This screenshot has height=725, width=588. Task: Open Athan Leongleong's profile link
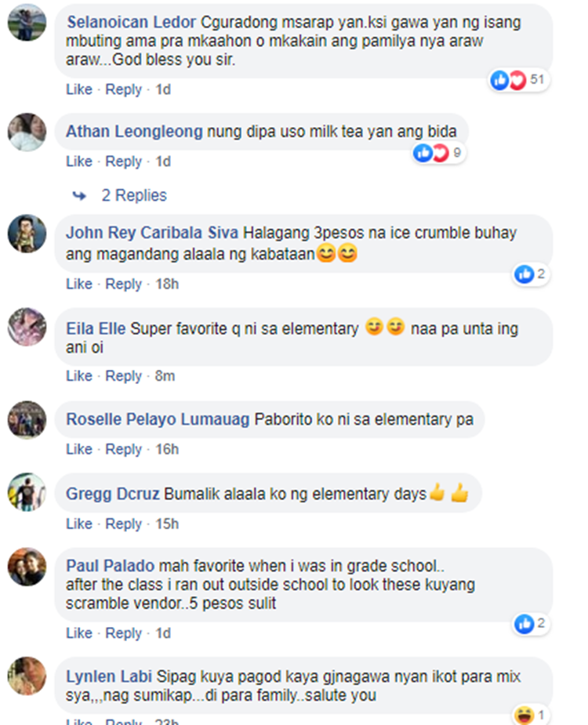coord(134,132)
